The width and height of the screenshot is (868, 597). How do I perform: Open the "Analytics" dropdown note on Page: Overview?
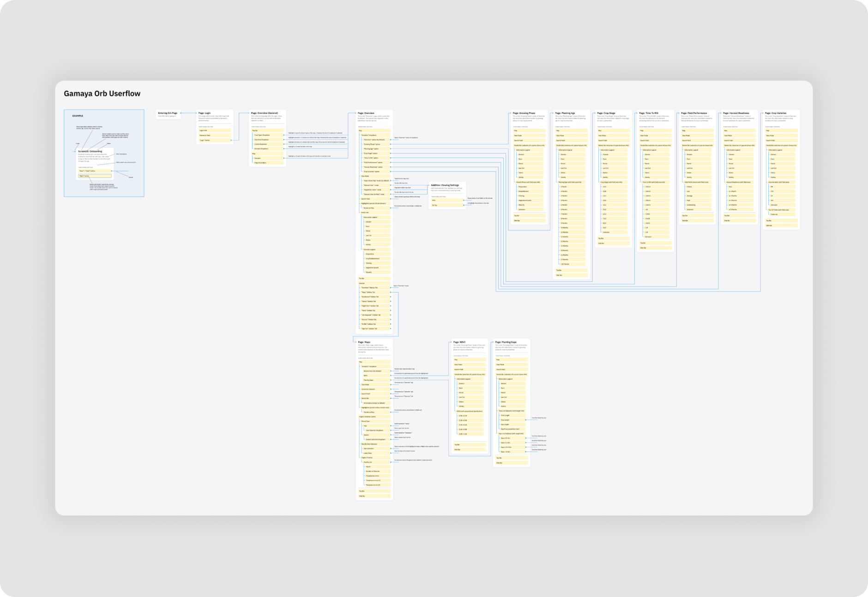375,135
